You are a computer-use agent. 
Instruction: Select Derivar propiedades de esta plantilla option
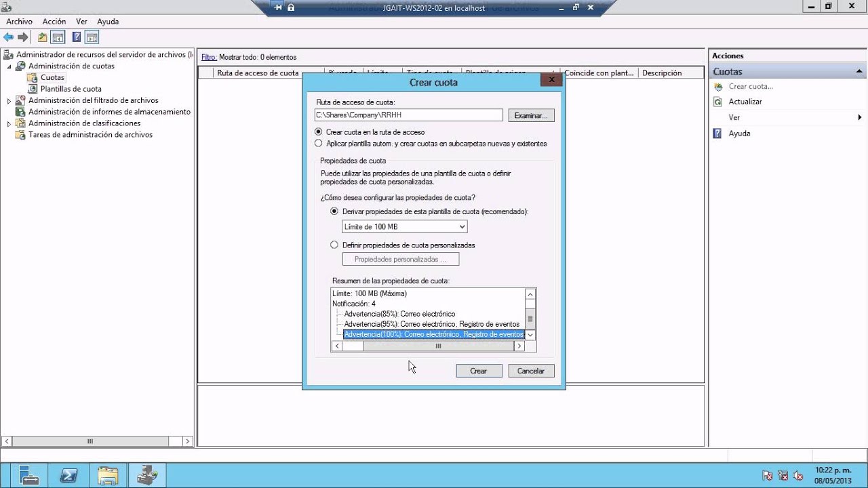[x=334, y=211]
